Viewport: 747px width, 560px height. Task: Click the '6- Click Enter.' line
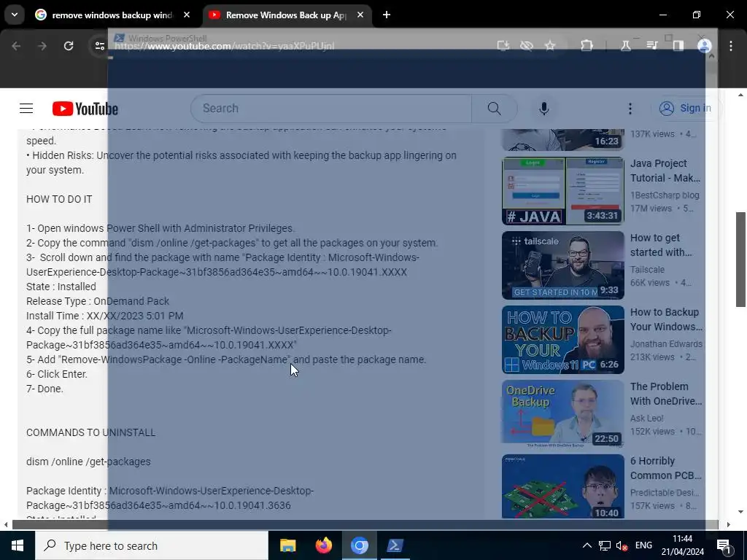pos(57,374)
